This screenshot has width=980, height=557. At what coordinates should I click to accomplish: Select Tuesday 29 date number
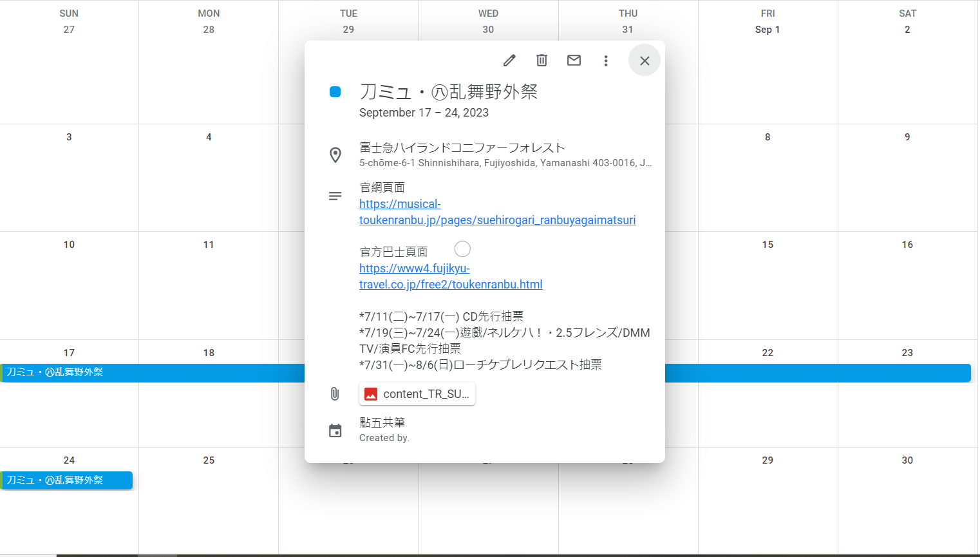coord(348,30)
